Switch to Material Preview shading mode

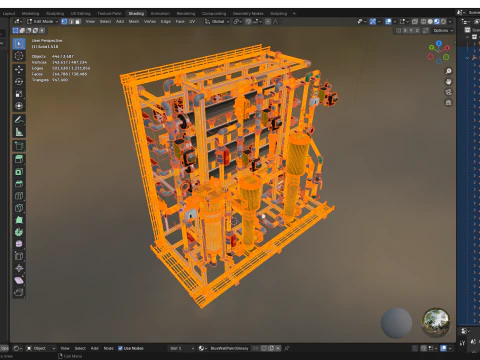[437, 22]
